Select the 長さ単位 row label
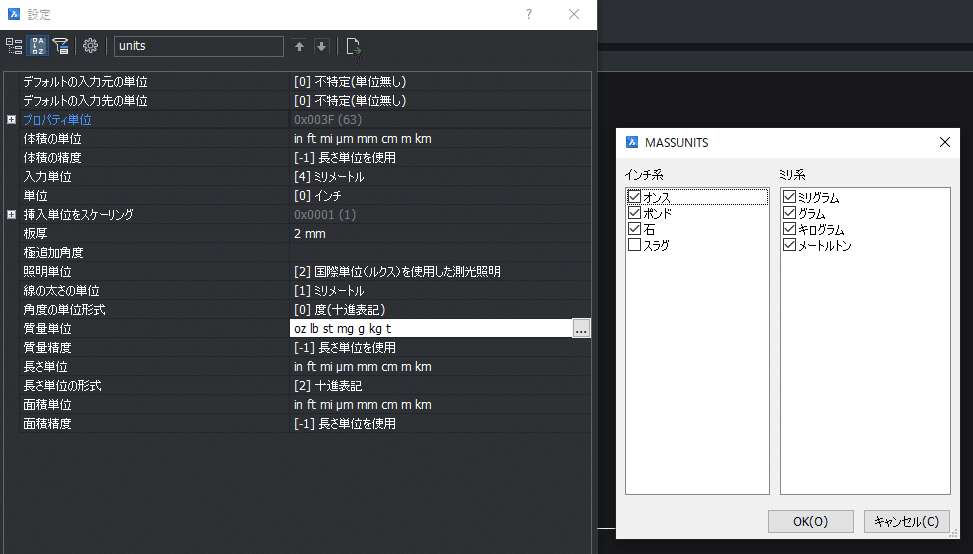The width and height of the screenshot is (973, 554). click(45, 367)
